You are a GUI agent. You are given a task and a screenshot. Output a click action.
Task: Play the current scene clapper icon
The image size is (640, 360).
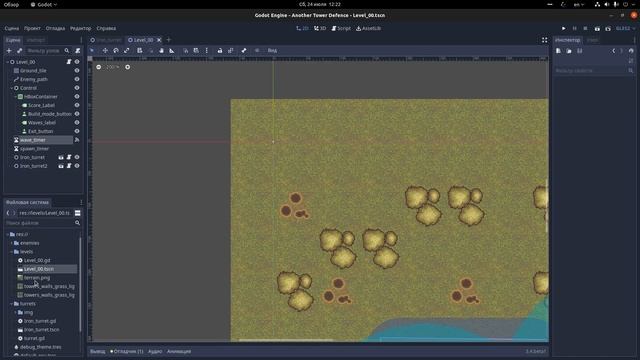point(597,29)
